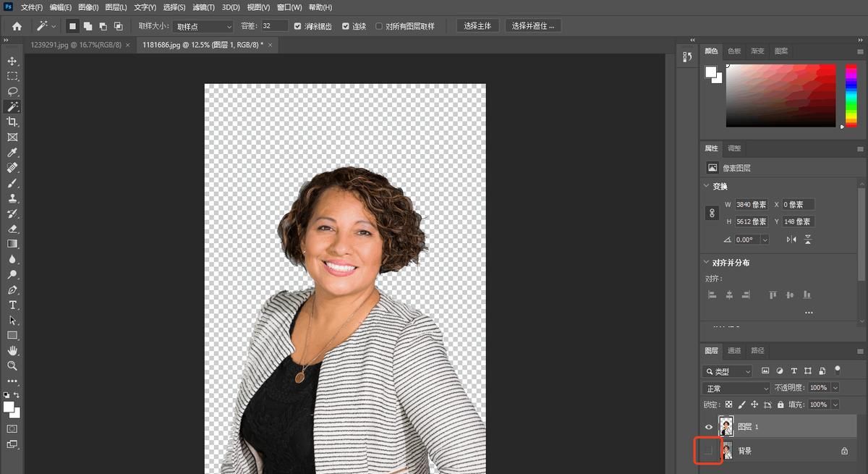Select the Zoom tool
868x474 pixels.
point(12,365)
